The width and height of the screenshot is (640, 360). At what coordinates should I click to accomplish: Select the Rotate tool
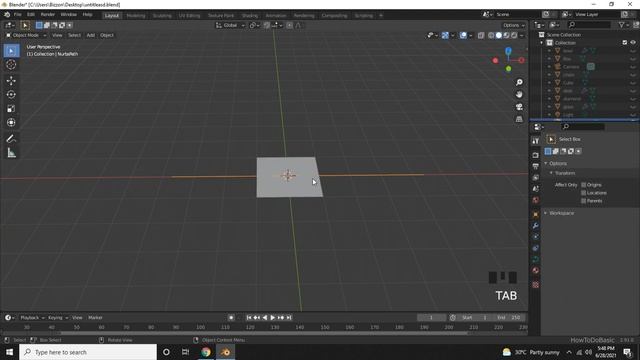click(x=11, y=94)
